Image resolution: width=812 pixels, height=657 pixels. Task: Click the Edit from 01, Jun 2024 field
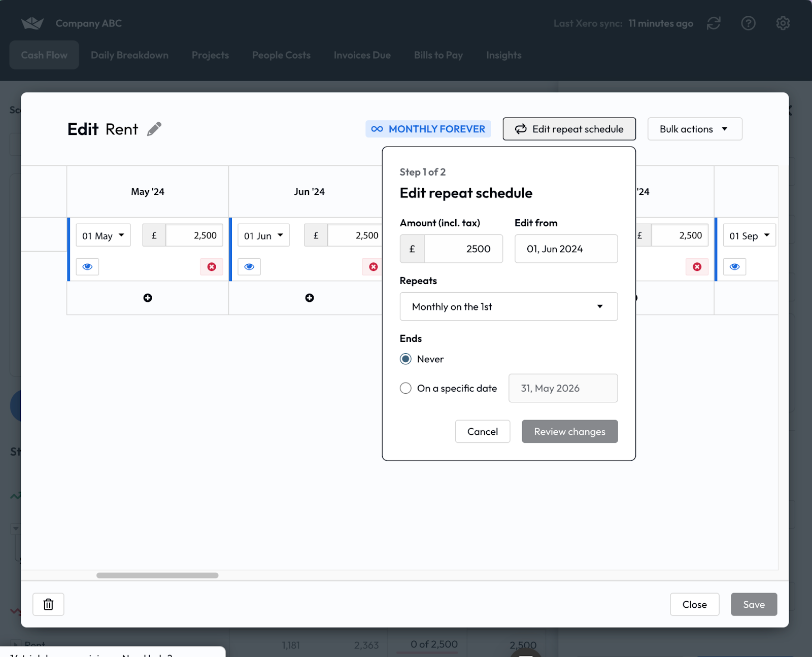(566, 249)
